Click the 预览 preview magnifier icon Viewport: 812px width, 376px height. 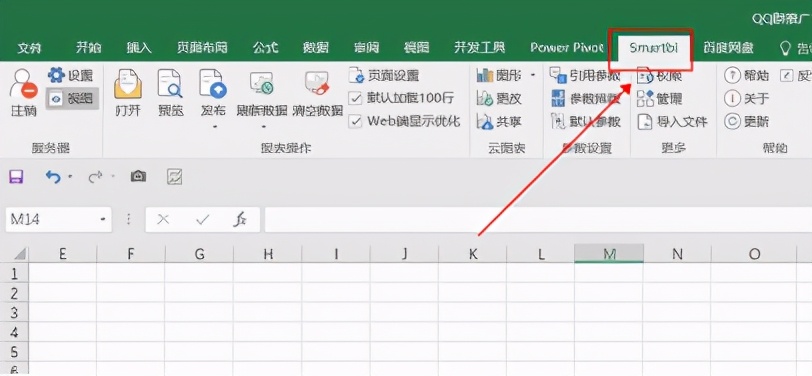click(x=170, y=84)
